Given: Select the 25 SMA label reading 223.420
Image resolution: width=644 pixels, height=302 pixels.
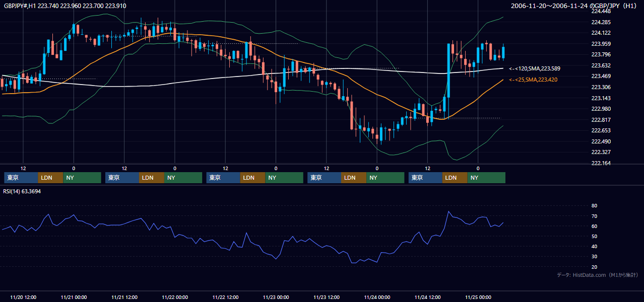Looking at the screenshot, I should tap(533, 80).
